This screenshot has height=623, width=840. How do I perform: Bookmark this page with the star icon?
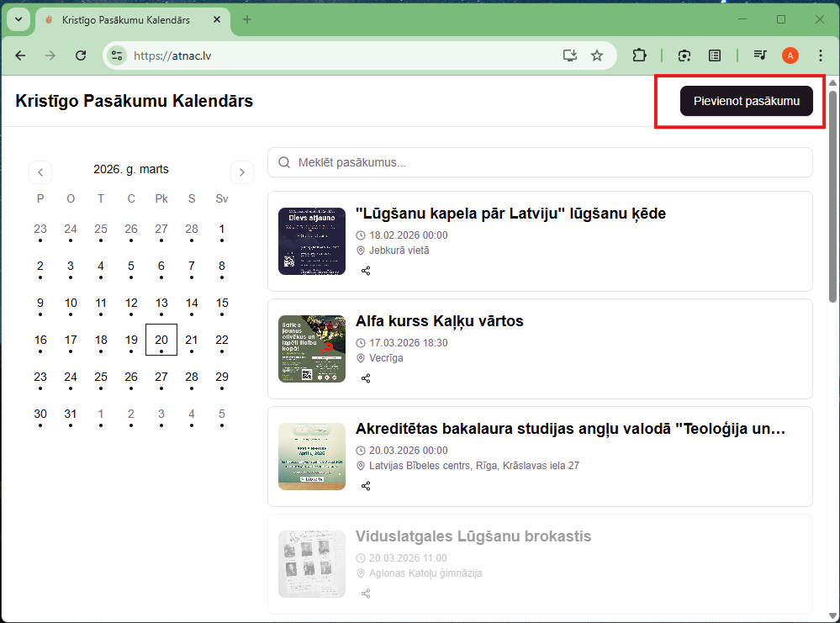point(597,55)
